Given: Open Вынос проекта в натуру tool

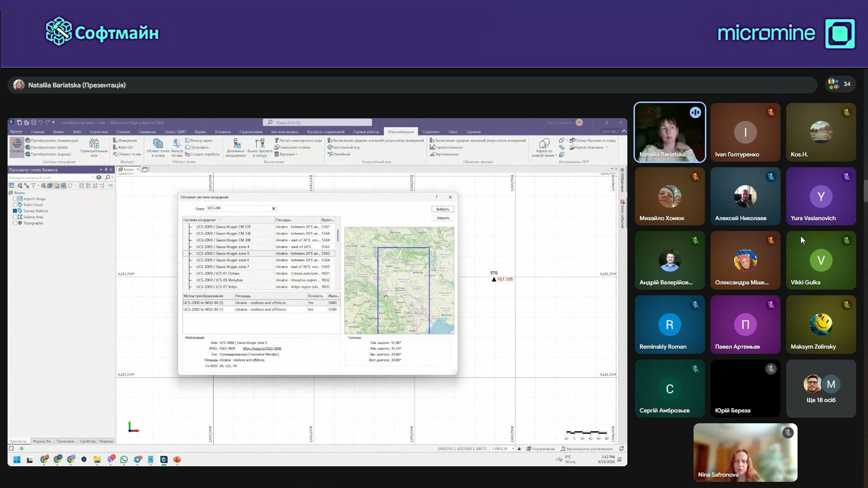Looking at the screenshot, I should (x=260, y=147).
